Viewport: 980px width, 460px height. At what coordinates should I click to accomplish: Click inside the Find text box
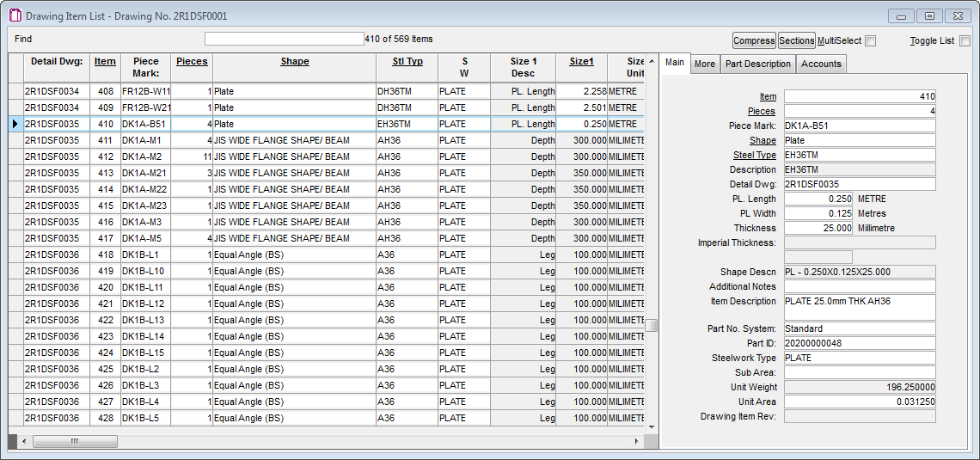pos(284,39)
